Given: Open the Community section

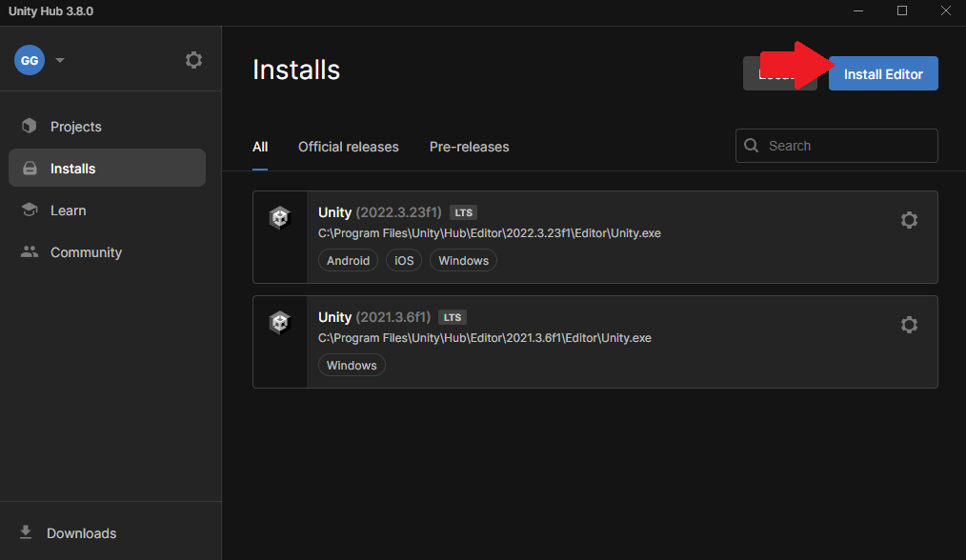Looking at the screenshot, I should 108,252.
